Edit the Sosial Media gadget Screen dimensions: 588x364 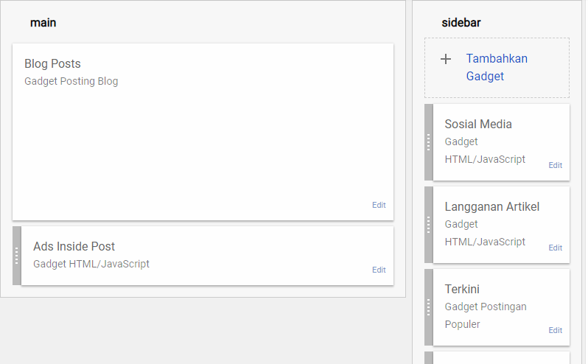pyautogui.click(x=555, y=166)
